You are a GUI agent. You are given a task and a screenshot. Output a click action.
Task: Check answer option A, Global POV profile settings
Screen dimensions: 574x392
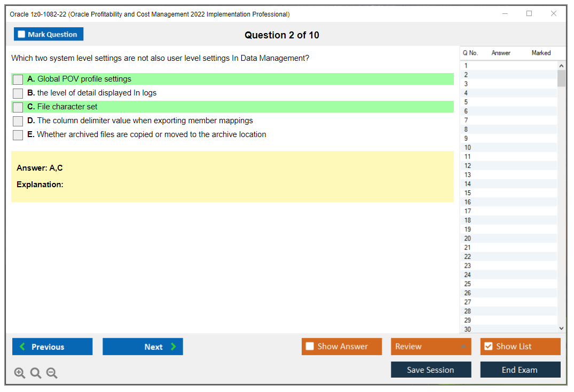(x=18, y=79)
